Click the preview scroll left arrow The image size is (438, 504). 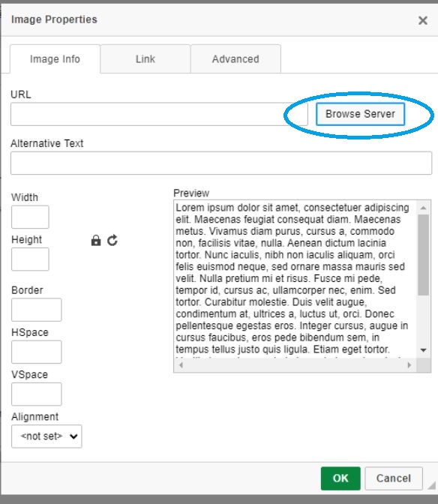click(181, 364)
